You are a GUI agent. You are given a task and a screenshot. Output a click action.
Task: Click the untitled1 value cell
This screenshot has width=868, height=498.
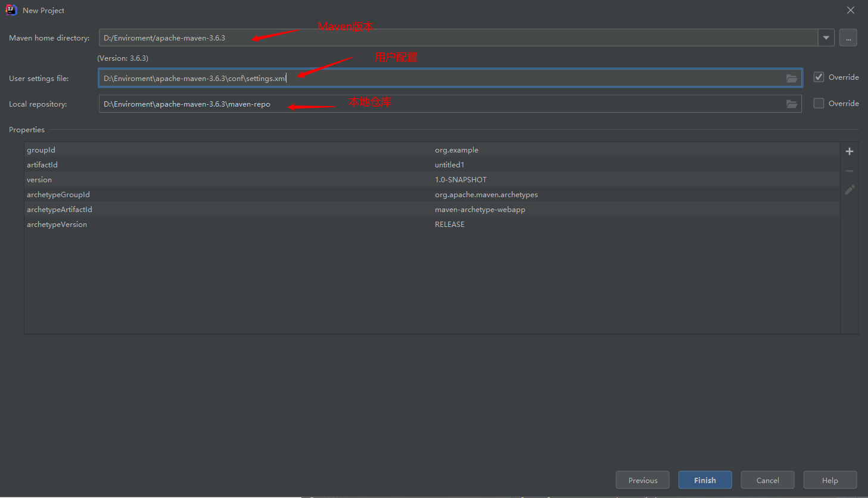point(449,165)
